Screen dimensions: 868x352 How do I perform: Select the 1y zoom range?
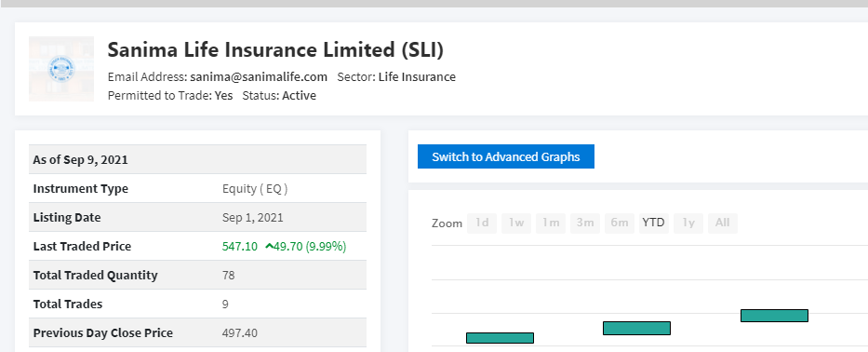click(x=688, y=223)
